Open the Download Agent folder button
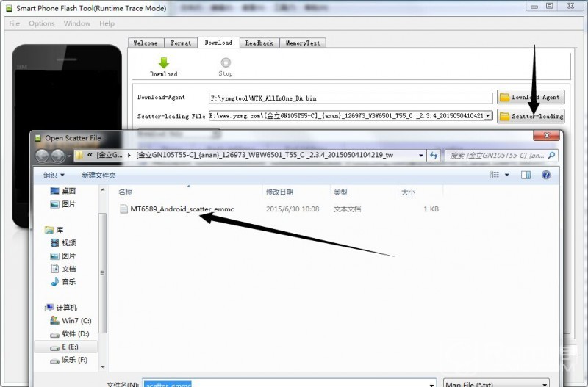 531,97
